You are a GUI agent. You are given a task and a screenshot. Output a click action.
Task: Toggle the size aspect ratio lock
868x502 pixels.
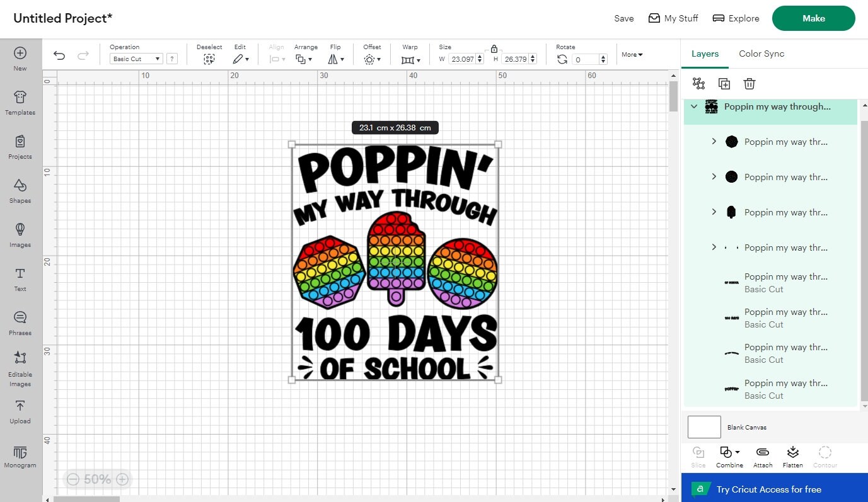(x=494, y=48)
